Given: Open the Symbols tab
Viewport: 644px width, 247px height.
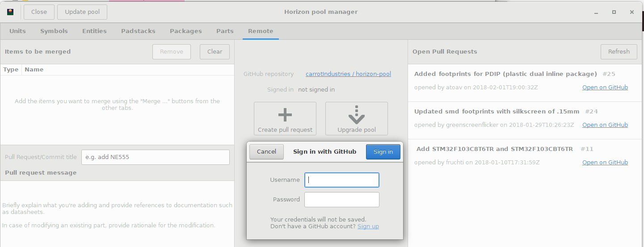Looking at the screenshot, I should (x=54, y=31).
